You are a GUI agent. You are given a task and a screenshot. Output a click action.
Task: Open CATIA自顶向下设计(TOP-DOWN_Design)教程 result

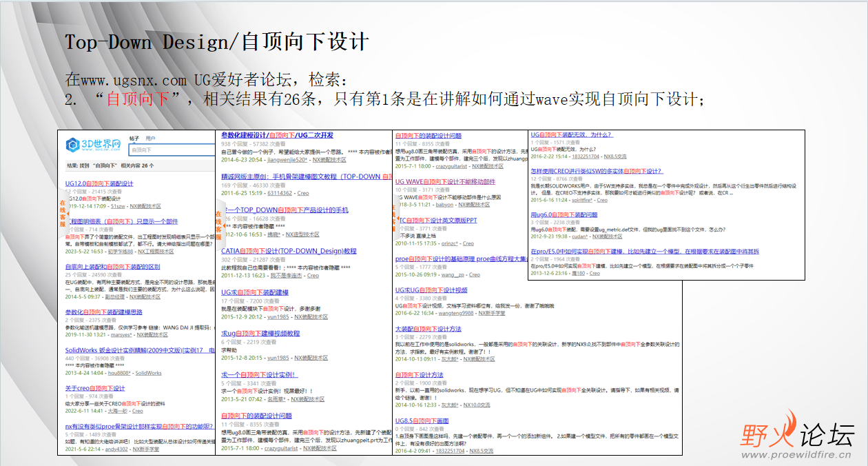click(x=289, y=251)
